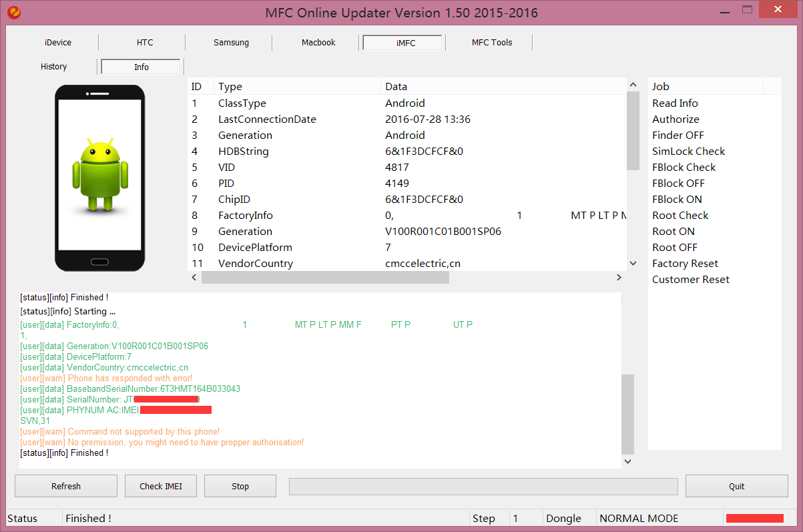This screenshot has width=803, height=532.
Task: Choose Root OFF in Job list
Action: pyautogui.click(x=674, y=248)
